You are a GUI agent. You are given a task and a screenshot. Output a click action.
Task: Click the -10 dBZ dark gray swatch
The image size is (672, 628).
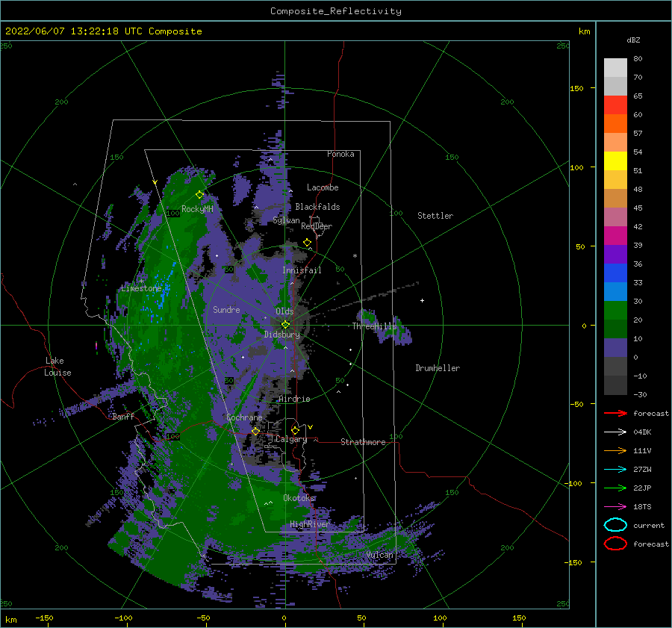click(x=615, y=385)
